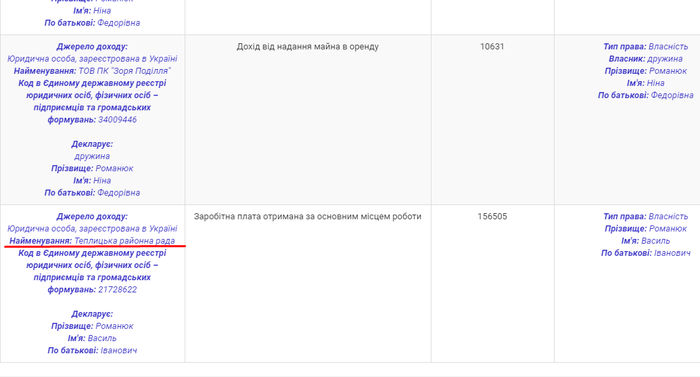Click 'Тип права: Власність' in the salary row
Image resolution: width=700 pixels, height=377 pixels.
click(x=646, y=216)
